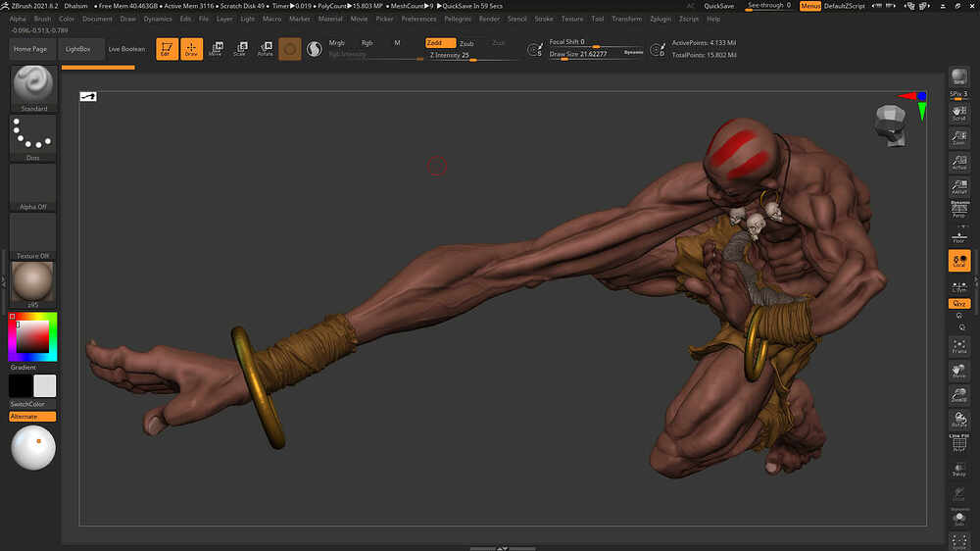Open the Standard brush thumbnail picker

(33, 89)
